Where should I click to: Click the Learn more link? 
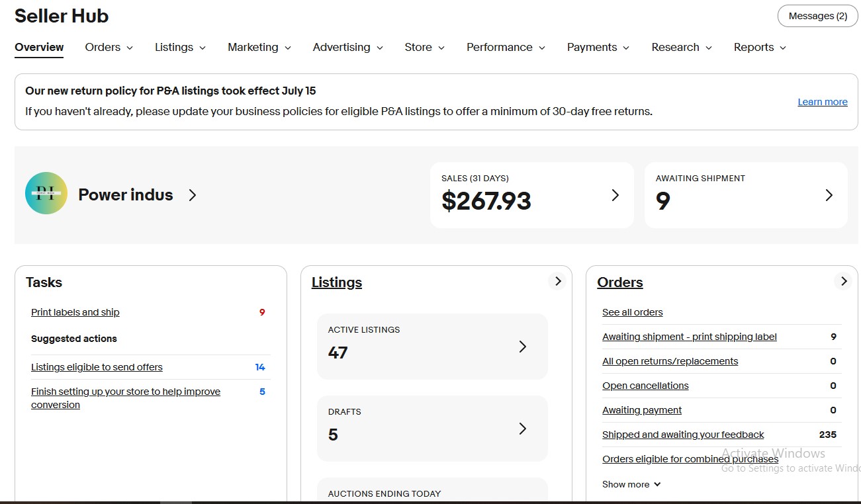(x=822, y=102)
